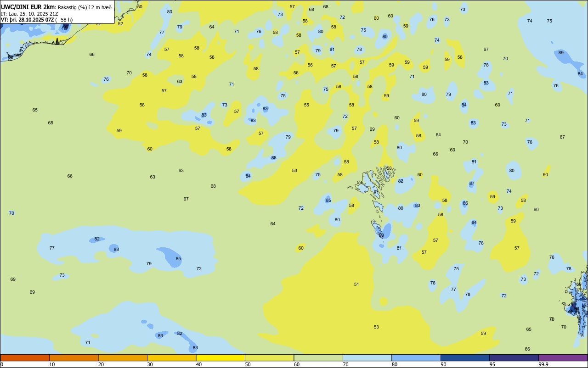588x368 pixels.
Task: Click the purple legend swatch above 99.9
Action: tap(563, 357)
